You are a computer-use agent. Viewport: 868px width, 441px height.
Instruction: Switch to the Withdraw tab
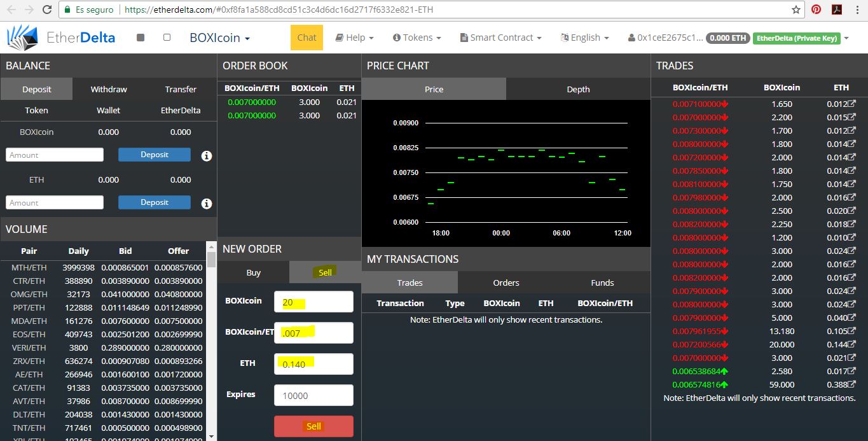click(109, 89)
